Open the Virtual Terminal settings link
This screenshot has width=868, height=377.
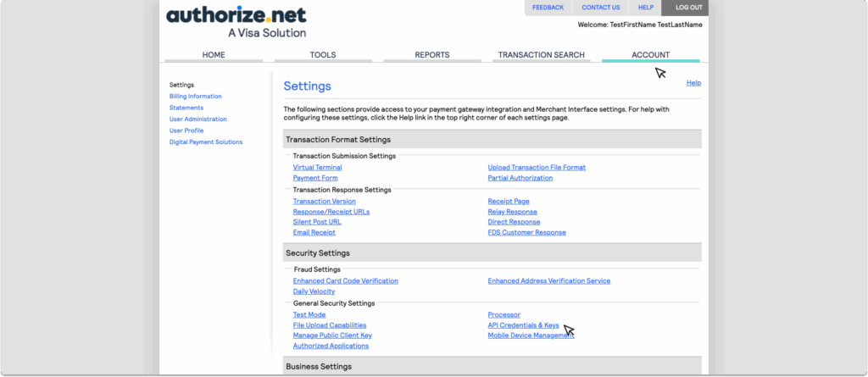pyautogui.click(x=317, y=168)
